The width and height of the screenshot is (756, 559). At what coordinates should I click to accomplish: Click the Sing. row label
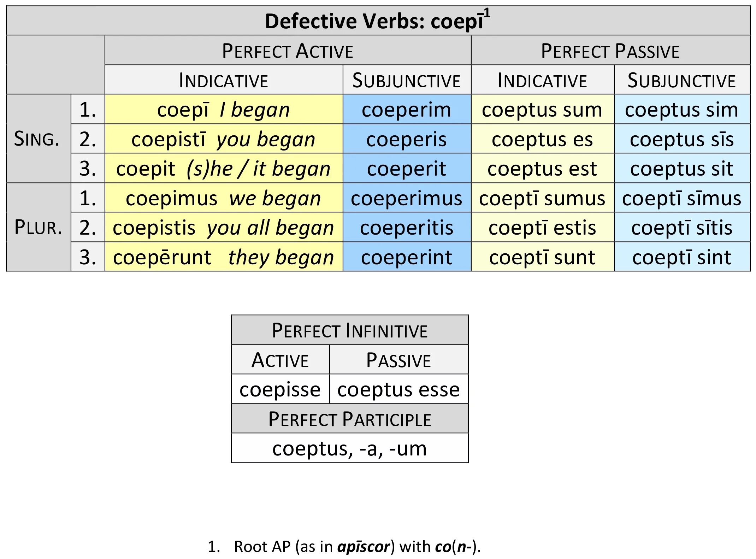(x=37, y=139)
